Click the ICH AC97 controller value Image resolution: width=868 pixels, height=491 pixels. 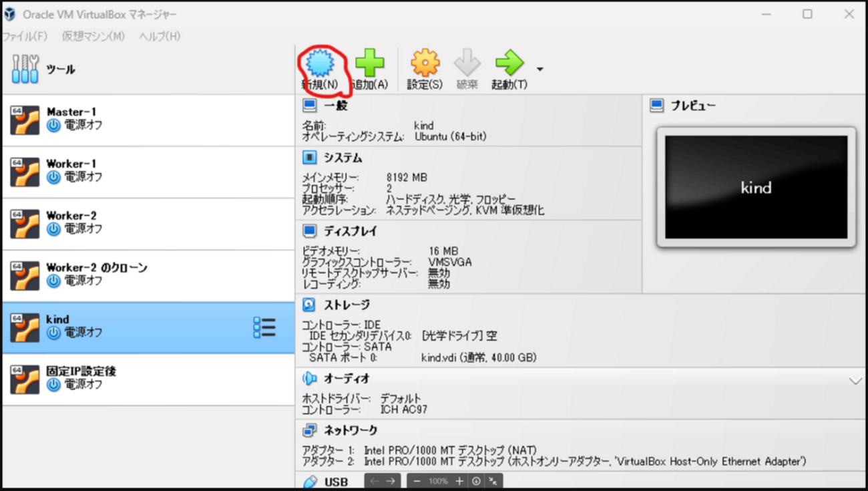pos(404,409)
